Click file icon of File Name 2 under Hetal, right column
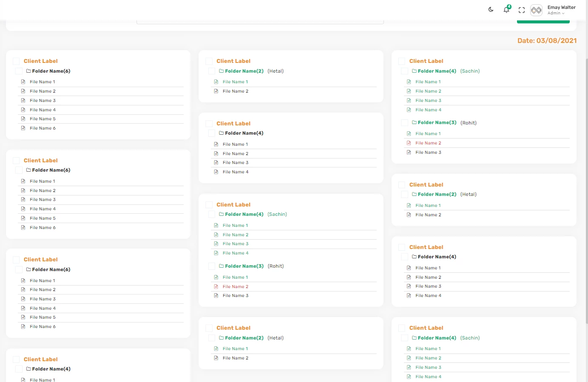The width and height of the screenshot is (588, 382). pyautogui.click(x=409, y=215)
